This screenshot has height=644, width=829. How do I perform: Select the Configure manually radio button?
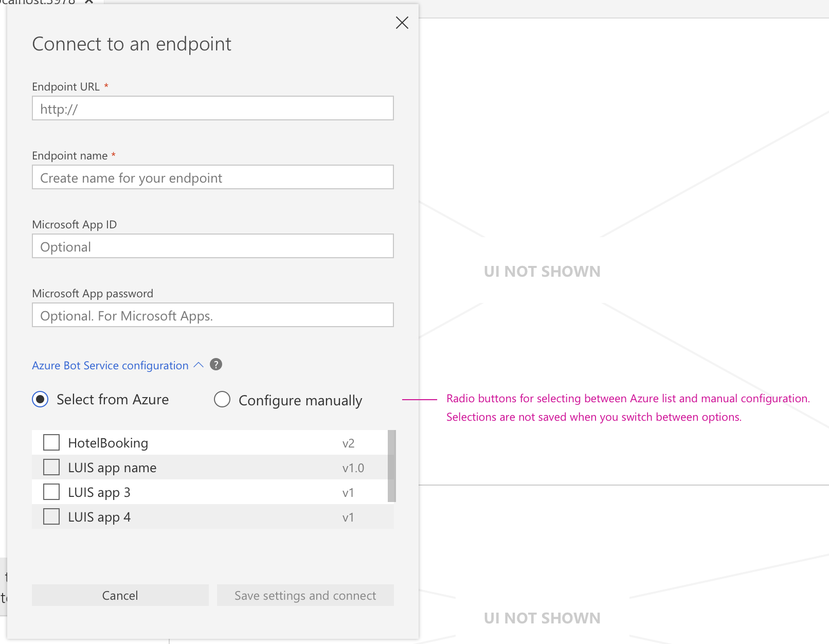click(222, 400)
